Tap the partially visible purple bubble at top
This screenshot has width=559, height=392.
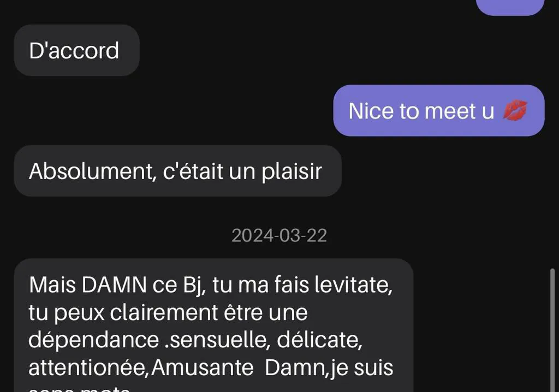pyautogui.click(x=510, y=7)
